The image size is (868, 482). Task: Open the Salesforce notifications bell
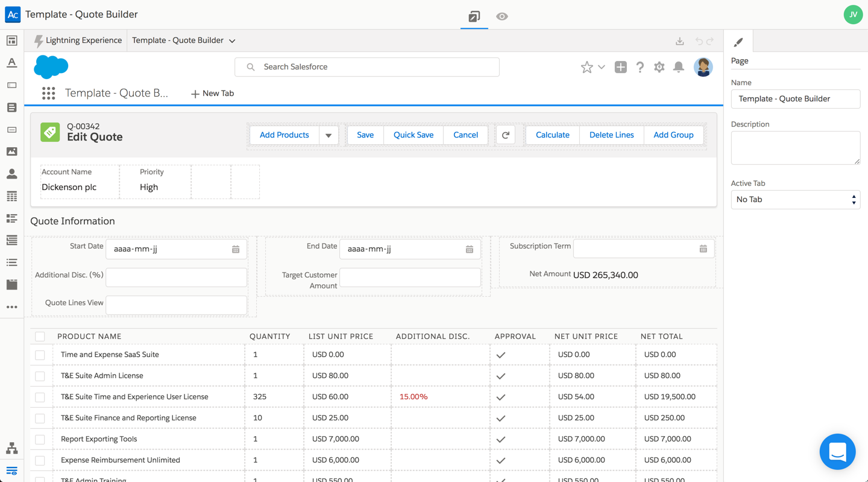pos(678,67)
